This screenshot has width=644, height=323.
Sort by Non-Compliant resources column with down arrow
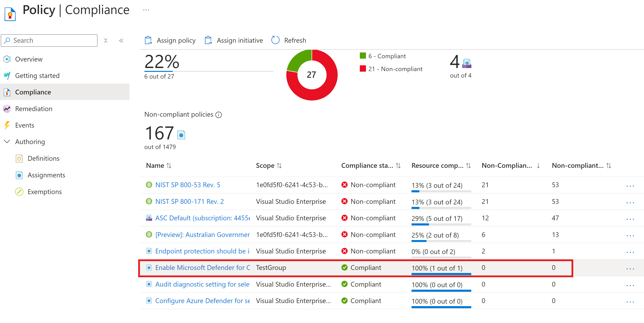[x=511, y=166]
